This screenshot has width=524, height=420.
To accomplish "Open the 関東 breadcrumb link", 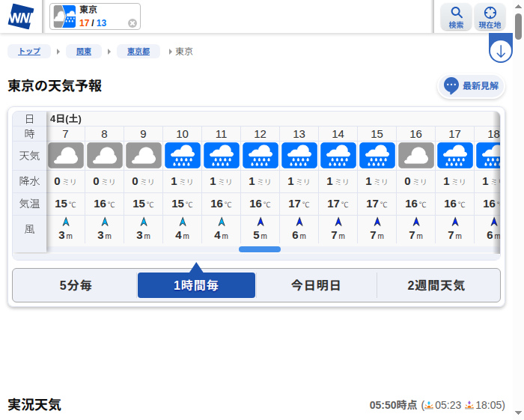I will coord(83,52).
